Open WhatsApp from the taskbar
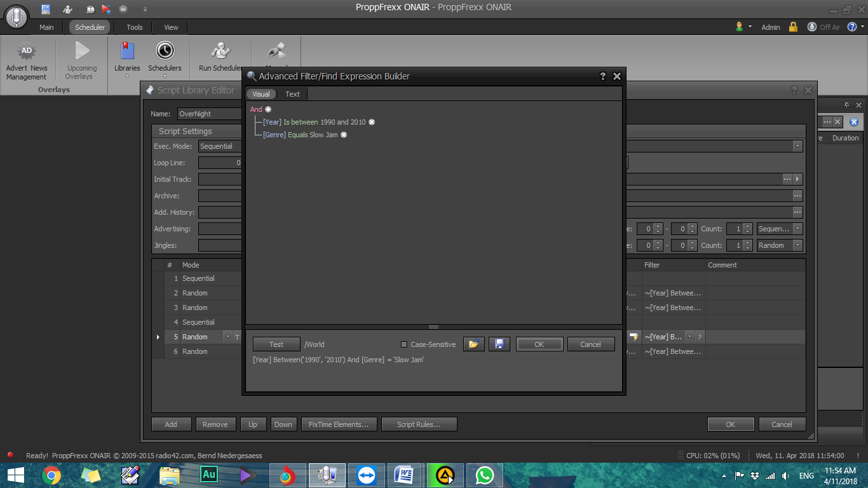Viewport: 868px width, 488px height. point(484,475)
